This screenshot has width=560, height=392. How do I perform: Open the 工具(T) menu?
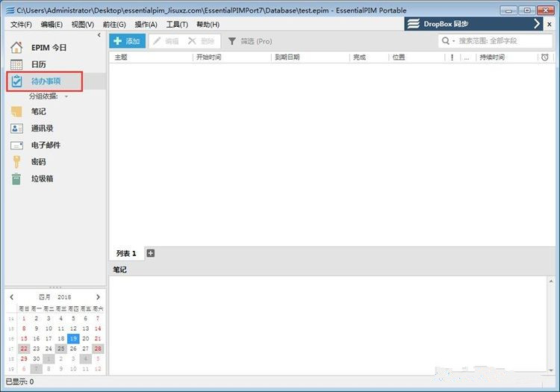(x=177, y=25)
